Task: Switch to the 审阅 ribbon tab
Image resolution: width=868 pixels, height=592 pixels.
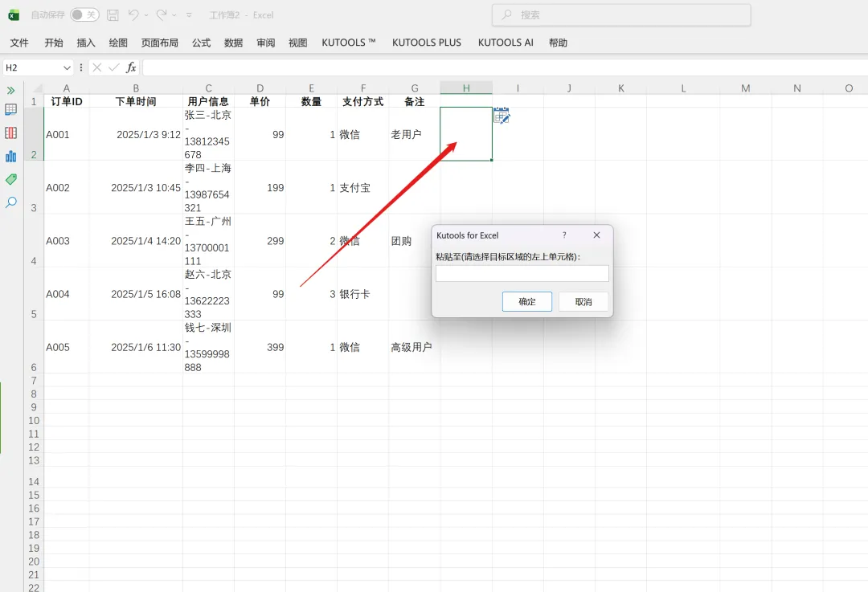Action: pos(266,43)
